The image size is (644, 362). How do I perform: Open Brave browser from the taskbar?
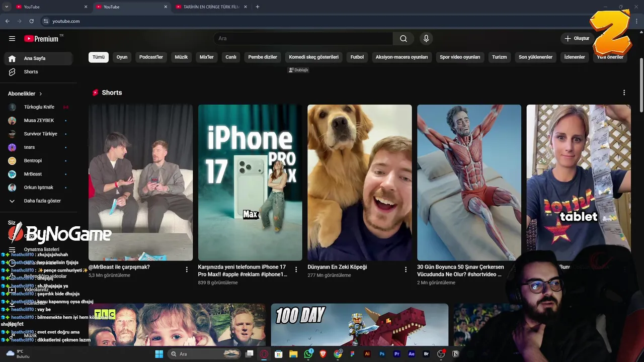[x=323, y=354]
